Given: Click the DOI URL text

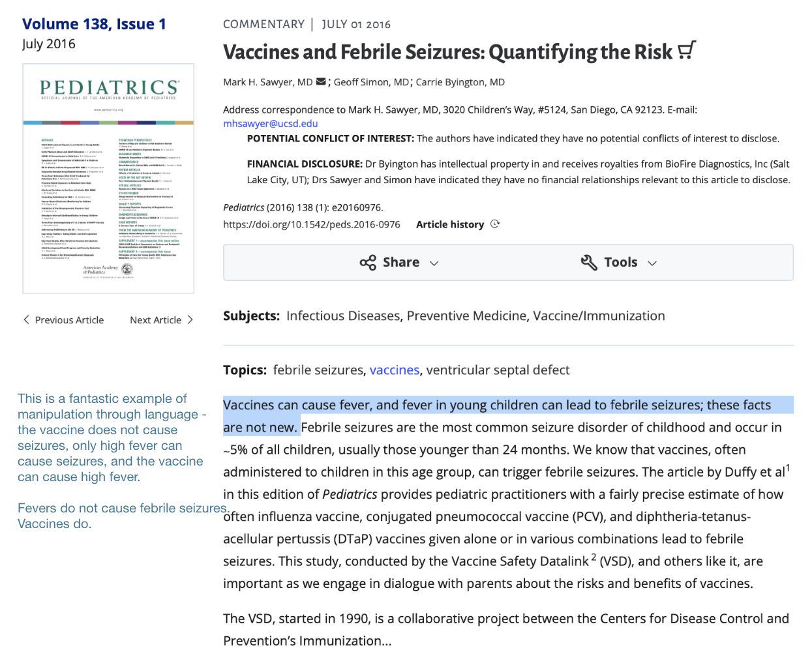Looking at the screenshot, I should 312,224.
